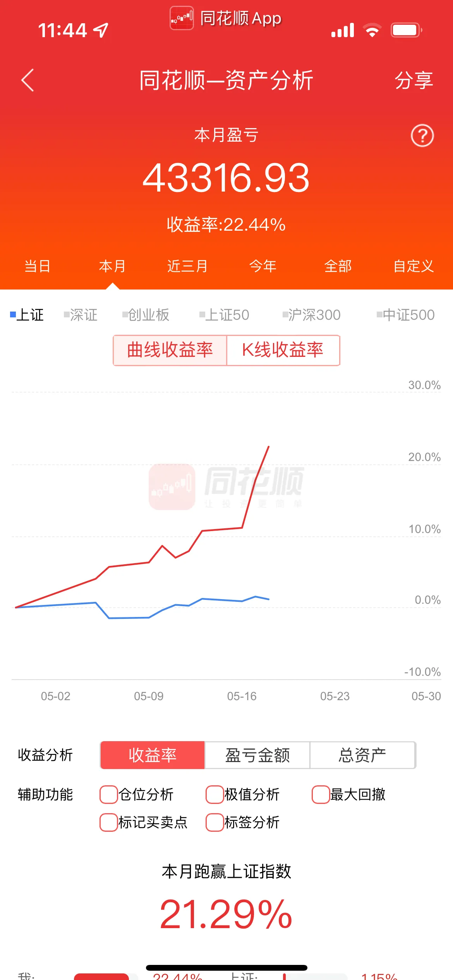453x980 pixels.
Task: Tap the 上证 blue legend marker
Action: click(13, 314)
